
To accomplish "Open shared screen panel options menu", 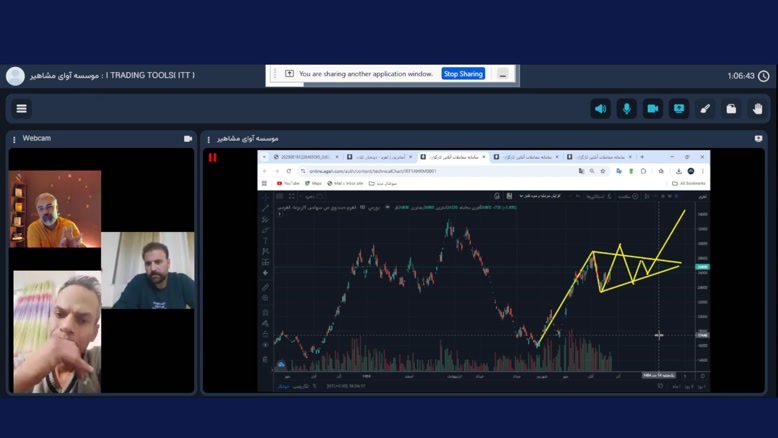I will tap(209, 139).
